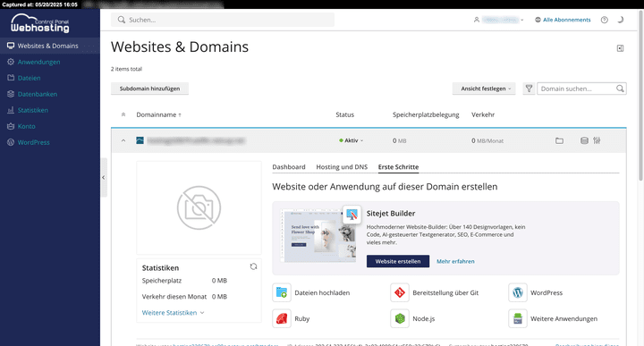Switch to the Hosting und DNS tab
Viewport: 644px width, 346px height.
click(x=342, y=167)
